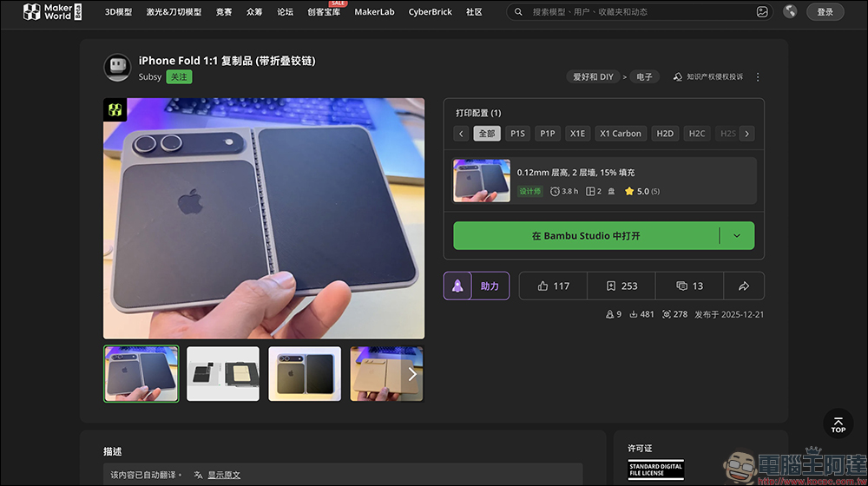Click the standard digital file license badge
Image resolution: width=868 pixels, height=486 pixels.
click(655, 470)
